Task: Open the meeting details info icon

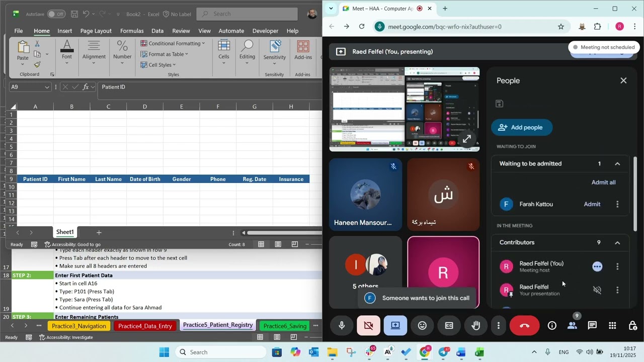Action: tap(552, 325)
